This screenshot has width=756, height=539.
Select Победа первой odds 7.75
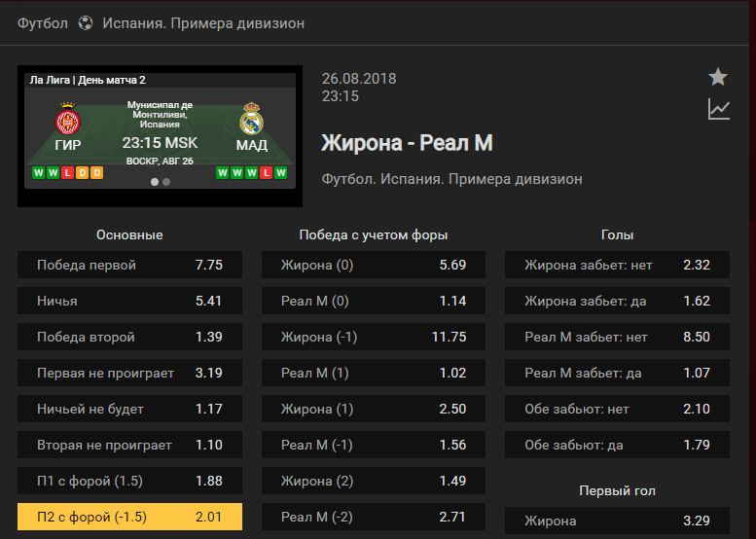pos(129,265)
